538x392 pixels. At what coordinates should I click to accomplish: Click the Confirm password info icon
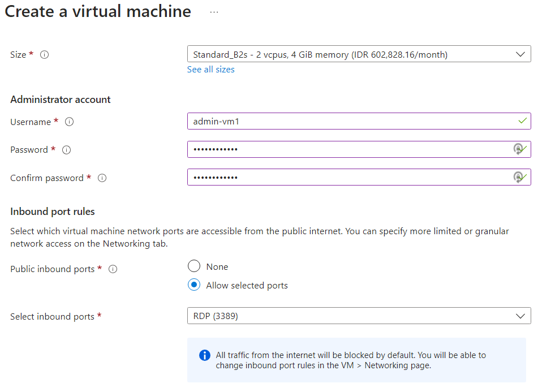[x=102, y=178]
